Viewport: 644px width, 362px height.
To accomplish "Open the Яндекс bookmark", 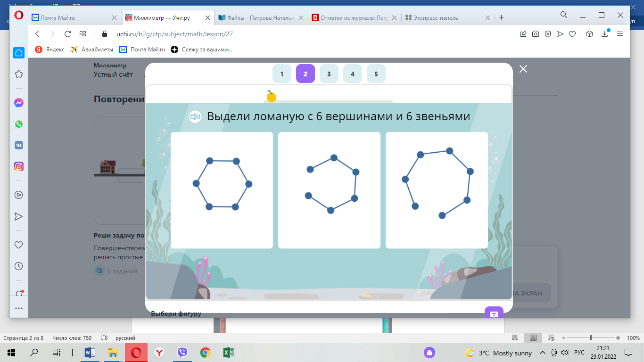I will 50,49.
